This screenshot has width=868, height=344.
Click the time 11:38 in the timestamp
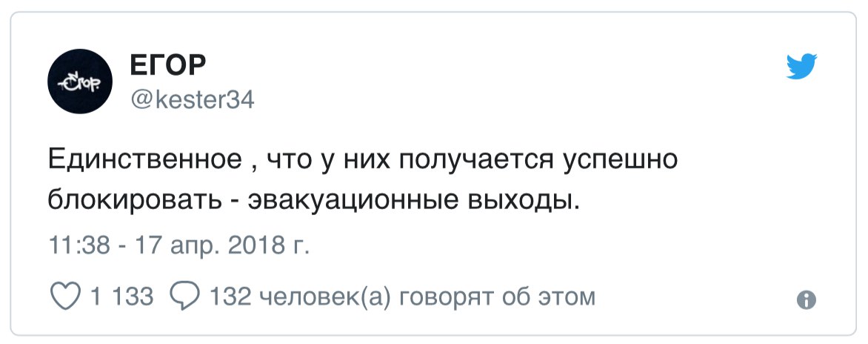(76, 245)
